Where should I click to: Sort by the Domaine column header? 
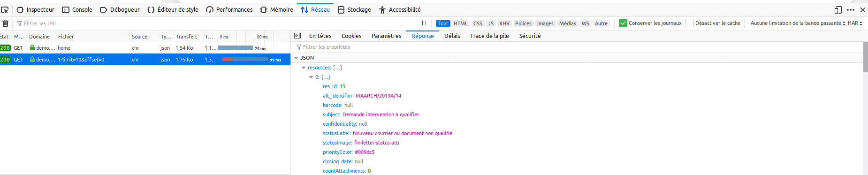click(41, 37)
